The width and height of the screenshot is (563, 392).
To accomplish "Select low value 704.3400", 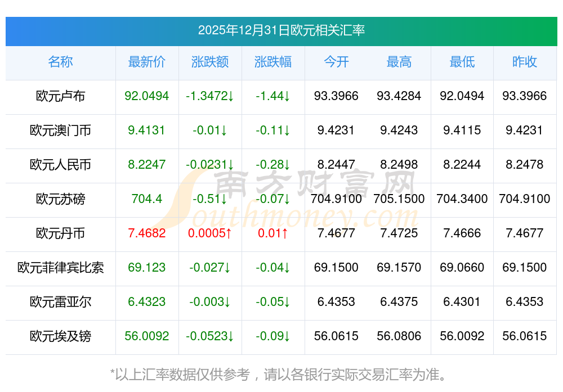I will 462,199.
